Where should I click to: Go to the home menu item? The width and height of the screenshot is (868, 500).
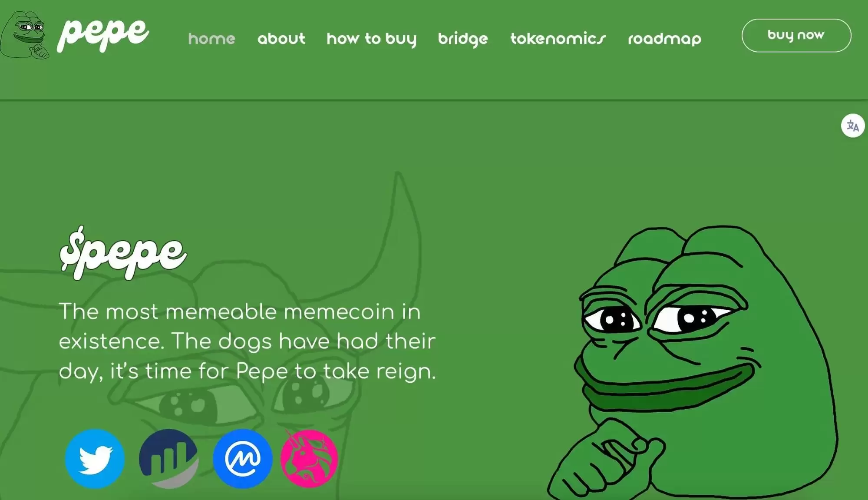[x=211, y=39]
